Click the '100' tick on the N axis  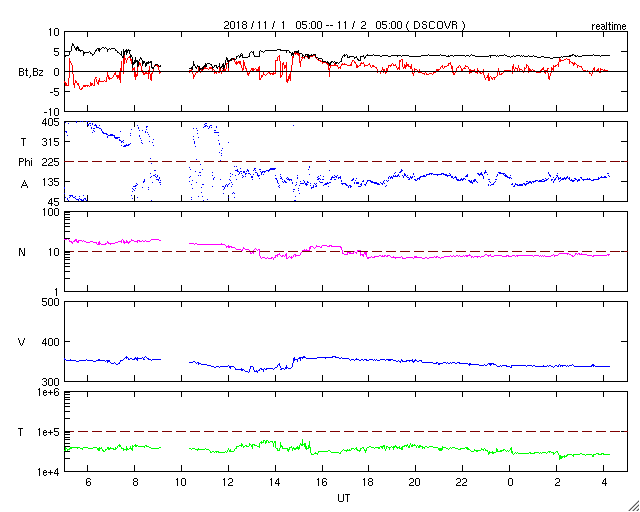[x=51, y=213]
